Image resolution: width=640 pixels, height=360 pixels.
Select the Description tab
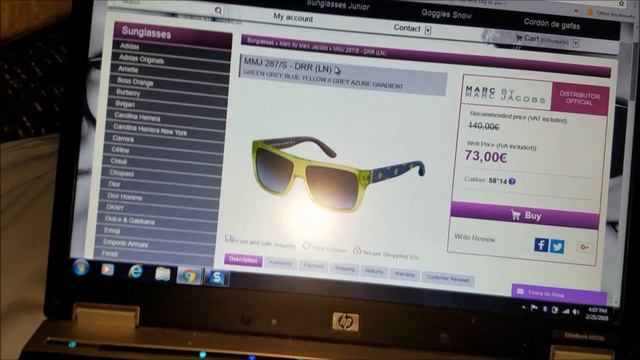[243, 260]
